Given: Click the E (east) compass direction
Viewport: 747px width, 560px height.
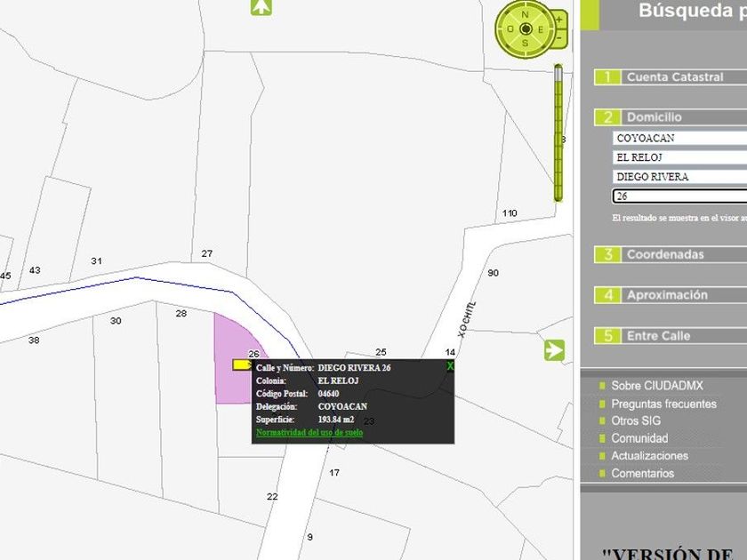Looking at the screenshot, I should [x=540, y=28].
